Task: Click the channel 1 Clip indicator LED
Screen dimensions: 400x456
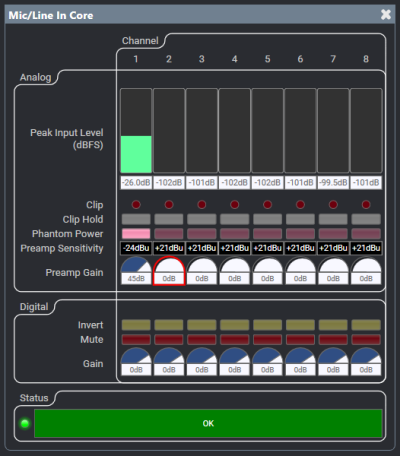Action: coord(136,204)
